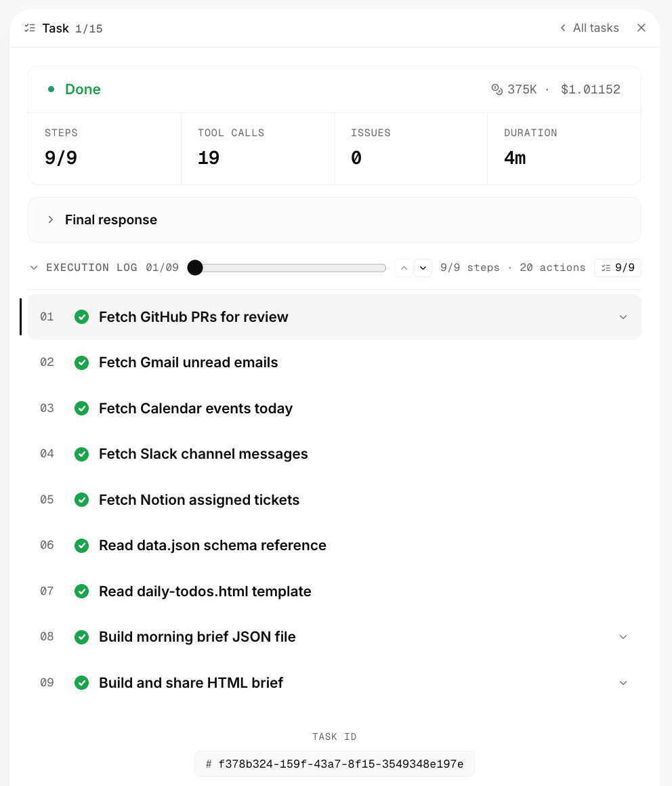This screenshot has height=786, width=672.
Task: Open step Read daily-todos.html template
Action: click(334, 592)
